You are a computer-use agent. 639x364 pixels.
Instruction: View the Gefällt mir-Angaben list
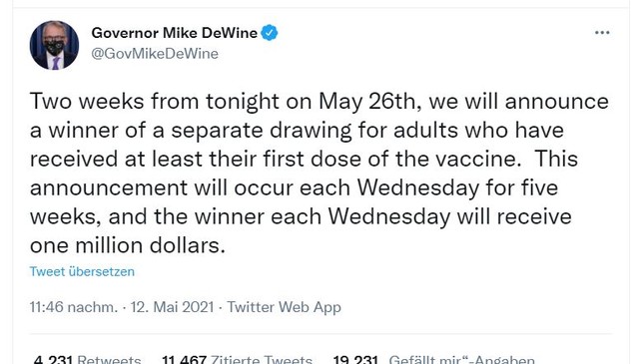click(461, 359)
